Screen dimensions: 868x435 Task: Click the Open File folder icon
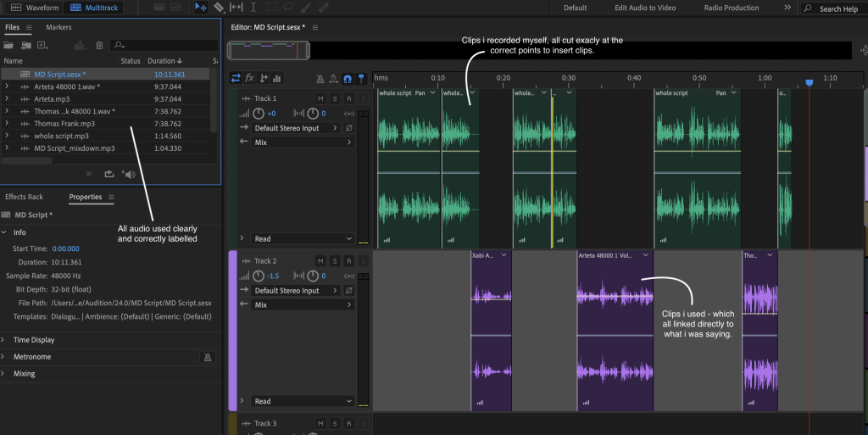pyautogui.click(x=10, y=45)
